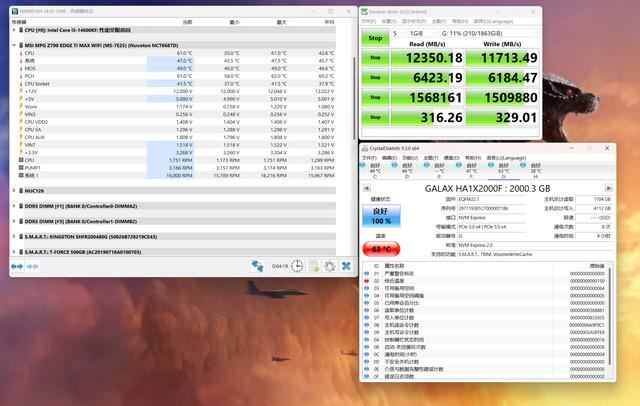The image size is (640, 406).
Task: Click the large Stop button in CrystalDiskMark
Action: [375, 38]
